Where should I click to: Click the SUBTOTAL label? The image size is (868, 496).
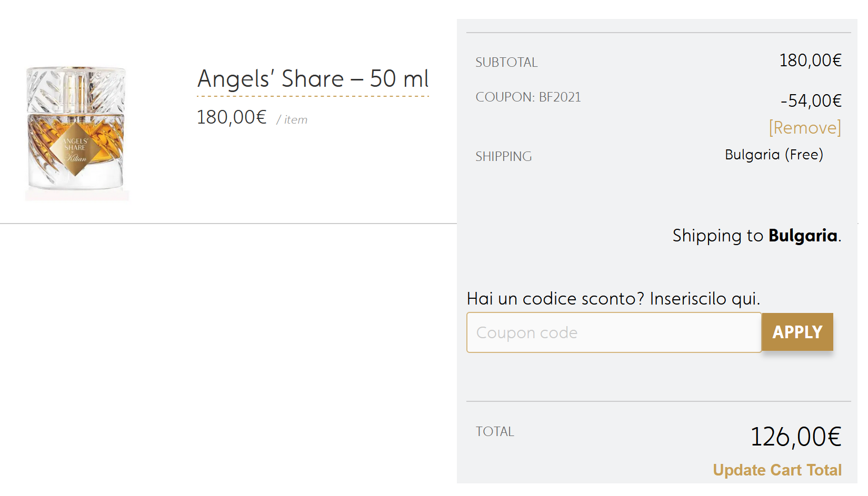pyautogui.click(x=506, y=63)
